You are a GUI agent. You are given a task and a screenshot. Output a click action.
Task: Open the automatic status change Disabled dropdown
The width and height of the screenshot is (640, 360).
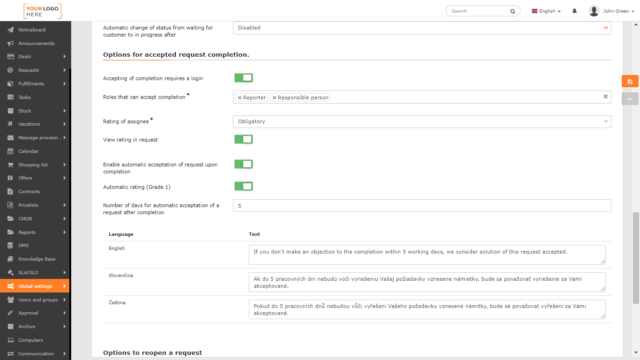pos(422,28)
